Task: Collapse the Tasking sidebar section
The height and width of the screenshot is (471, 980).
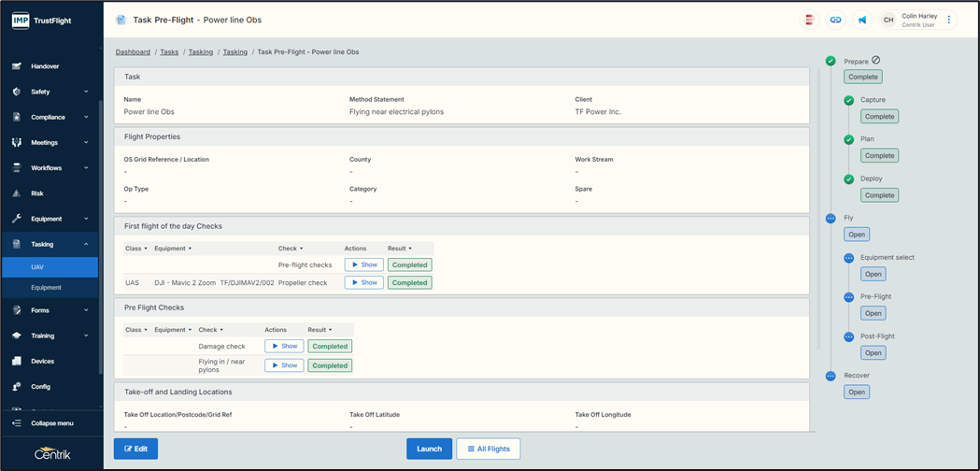Action: coord(86,244)
